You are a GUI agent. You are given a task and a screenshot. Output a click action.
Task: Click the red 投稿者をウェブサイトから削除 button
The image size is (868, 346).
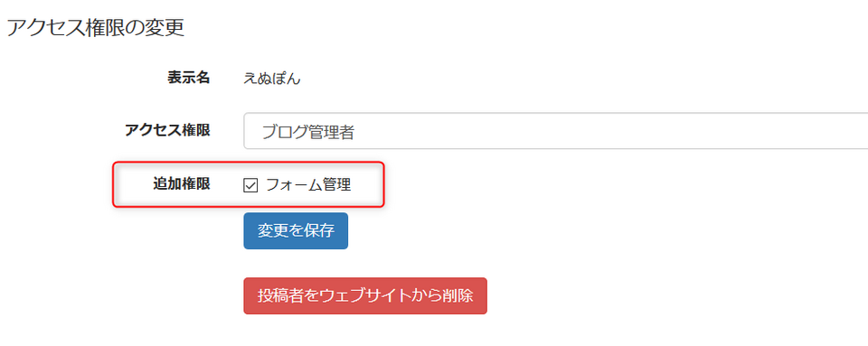click(365, 295)
